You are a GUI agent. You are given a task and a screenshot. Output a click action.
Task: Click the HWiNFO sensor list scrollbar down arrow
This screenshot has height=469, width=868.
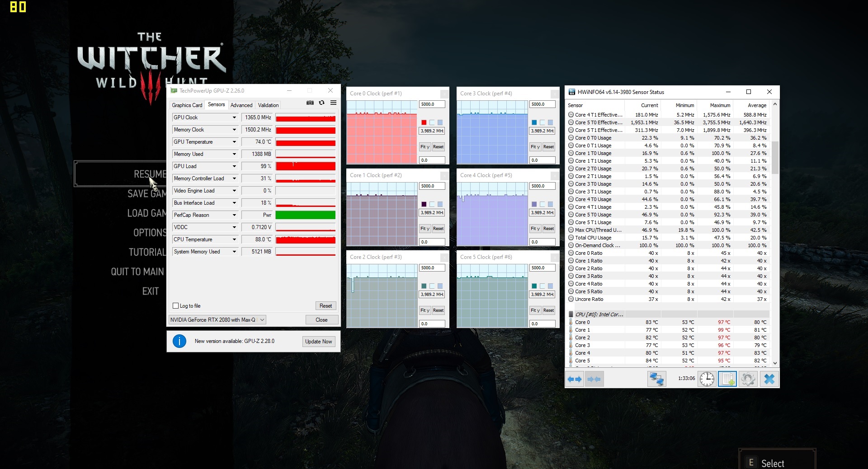point(775,363)
